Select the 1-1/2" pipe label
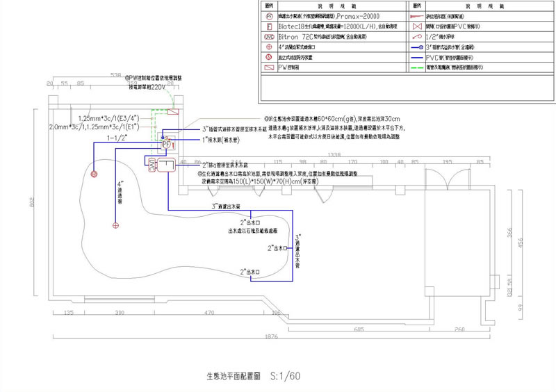 [117, 138]
